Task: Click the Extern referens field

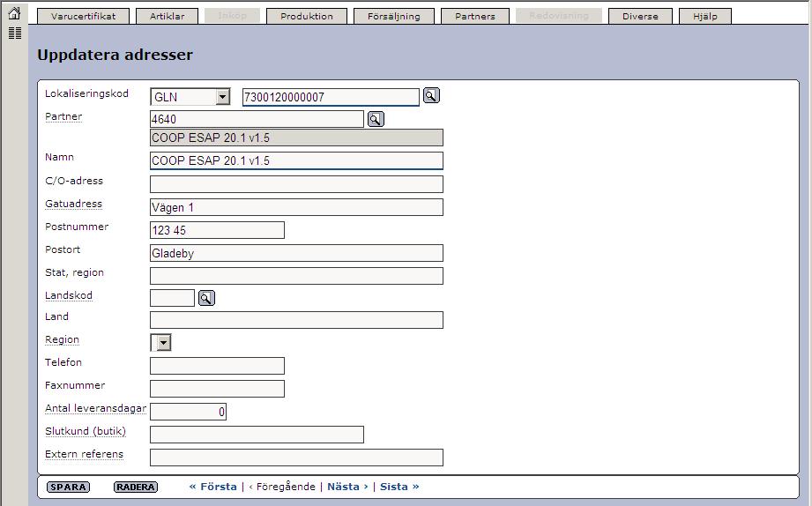Action: [297, 458]
